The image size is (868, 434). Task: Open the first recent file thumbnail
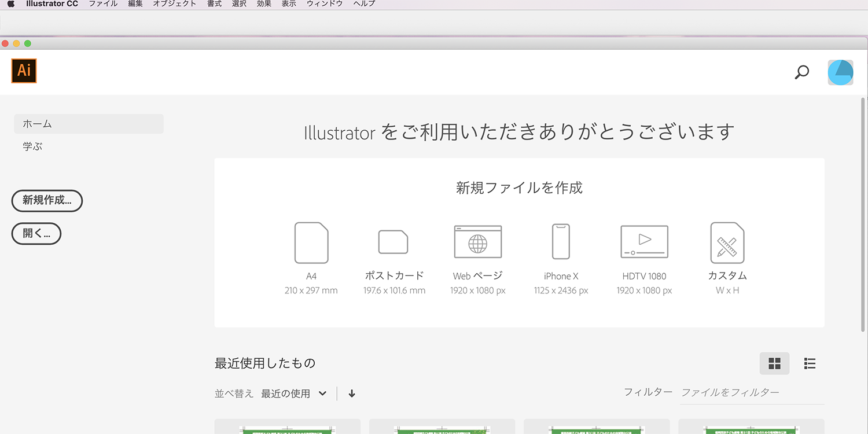coord(287,426)
